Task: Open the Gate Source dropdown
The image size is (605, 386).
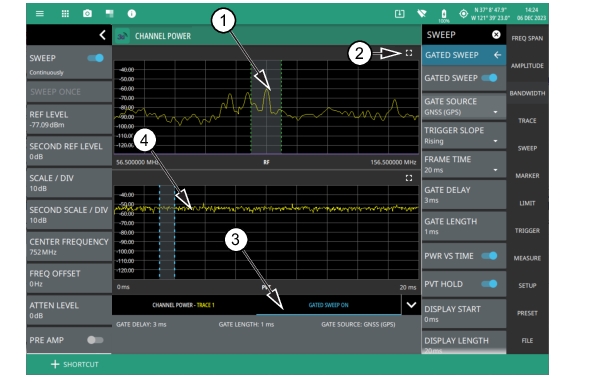Action: pos(463,107)
